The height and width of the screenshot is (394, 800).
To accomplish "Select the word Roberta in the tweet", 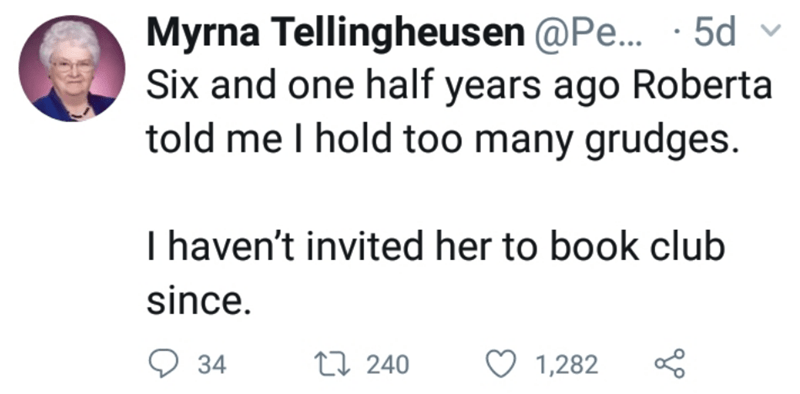I will coord(702,86).
